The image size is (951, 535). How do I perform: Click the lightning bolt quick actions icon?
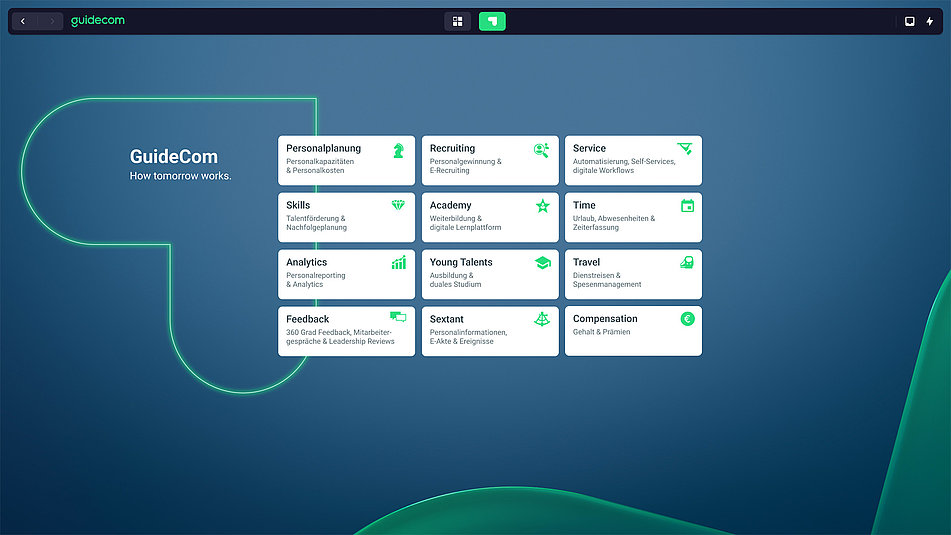point(930,21)
